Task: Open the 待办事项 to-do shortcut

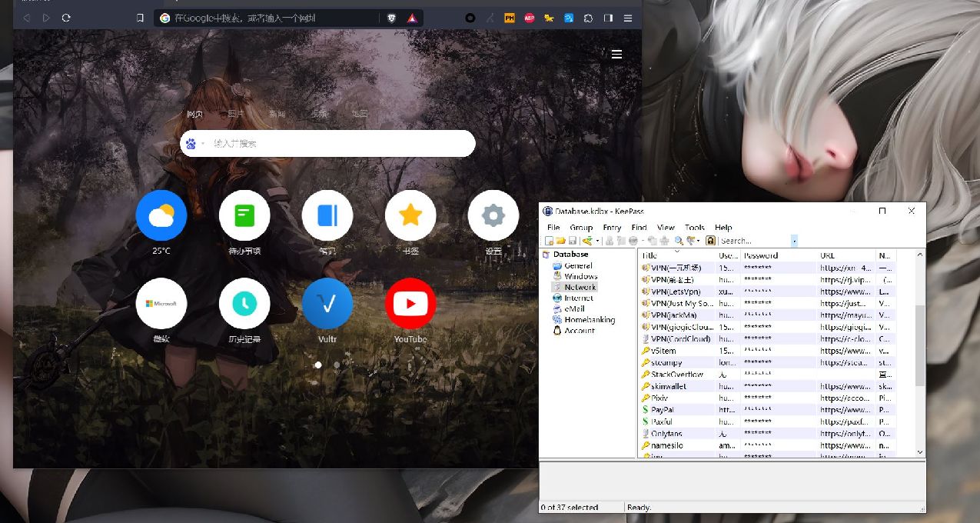Action: pos(244,216)
